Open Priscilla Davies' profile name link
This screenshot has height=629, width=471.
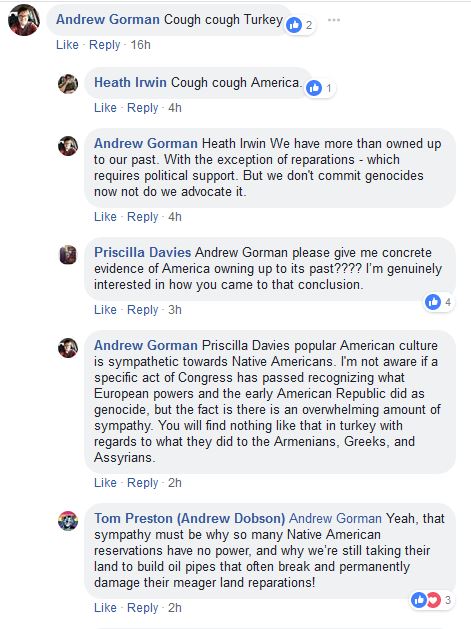pos(142,252)
